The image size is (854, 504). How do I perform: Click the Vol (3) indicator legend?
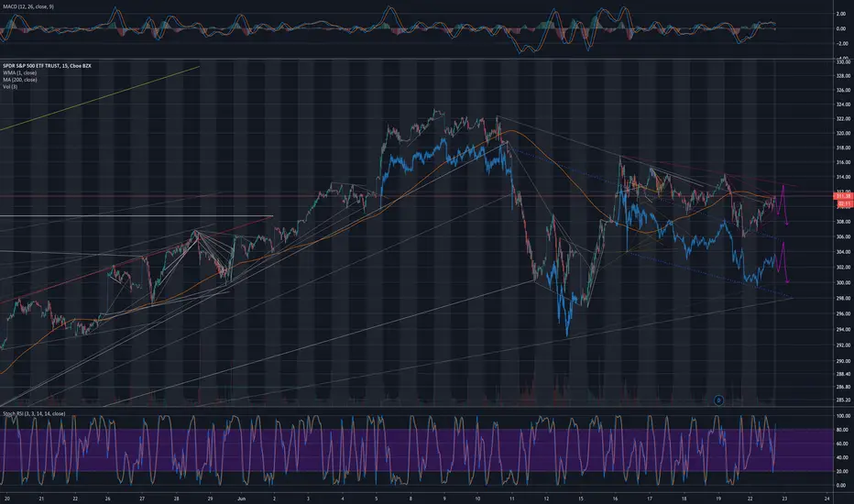[x=10, y=87]
